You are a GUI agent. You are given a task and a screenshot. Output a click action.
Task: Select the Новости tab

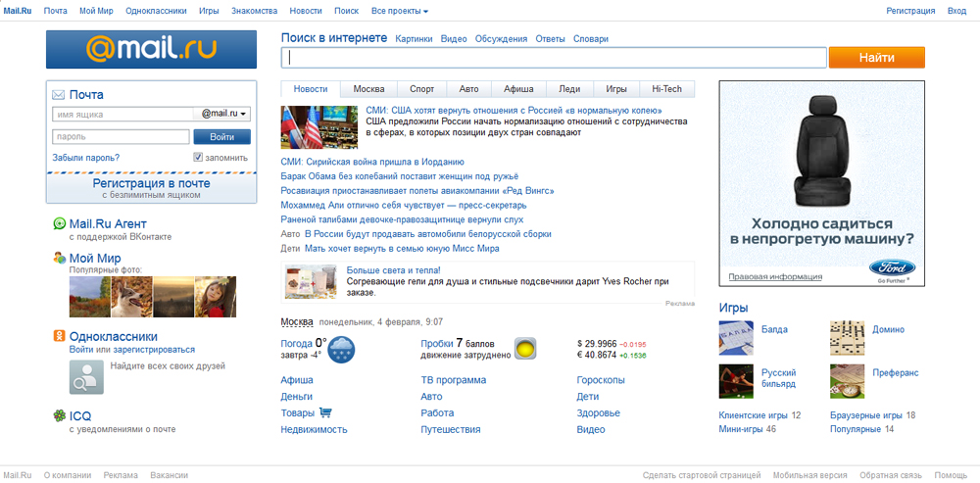tap(311, 89)
